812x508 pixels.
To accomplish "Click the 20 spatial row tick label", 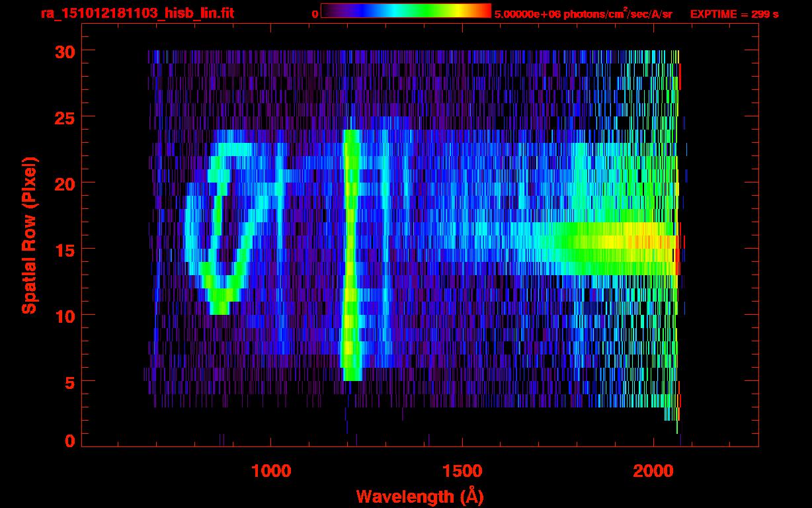I will (64, 183).
